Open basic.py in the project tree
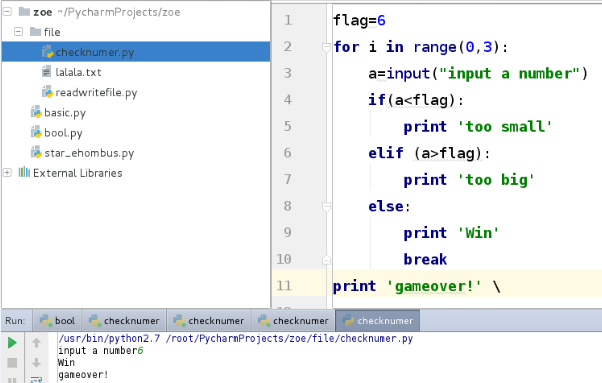The image size is (602, 383). point(65,113)
